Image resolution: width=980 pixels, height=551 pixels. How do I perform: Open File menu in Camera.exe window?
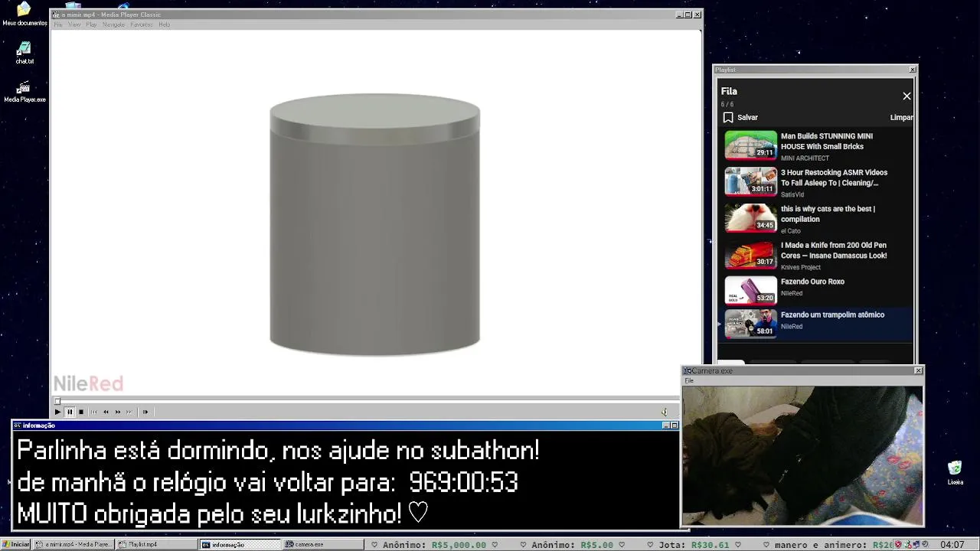[x=689, y=380]
